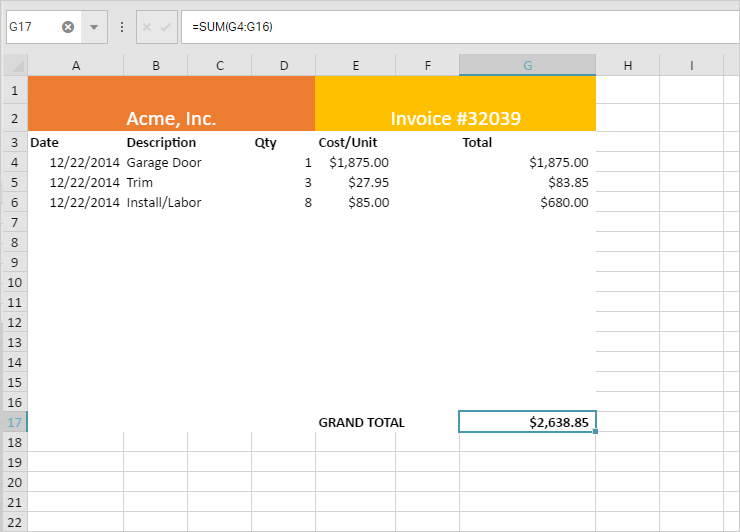Select the Cost/Unit header cell
Screen dimensions: 740x532
pos(356,142)
